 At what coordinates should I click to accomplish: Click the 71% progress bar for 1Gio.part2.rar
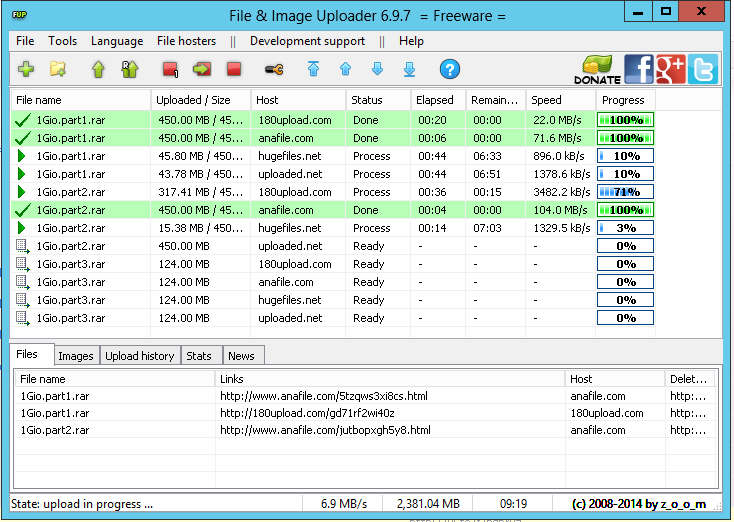pyautogui.click(x=625, y=192)
